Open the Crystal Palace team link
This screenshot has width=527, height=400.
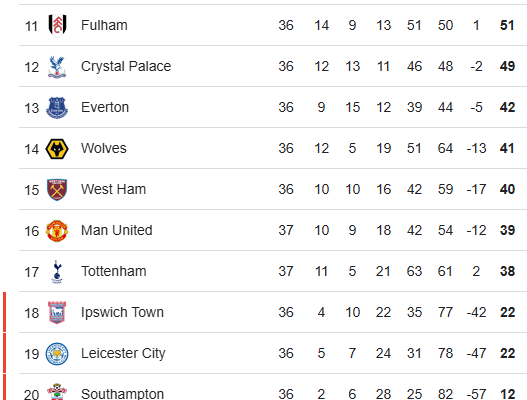[x=126, y=67]
